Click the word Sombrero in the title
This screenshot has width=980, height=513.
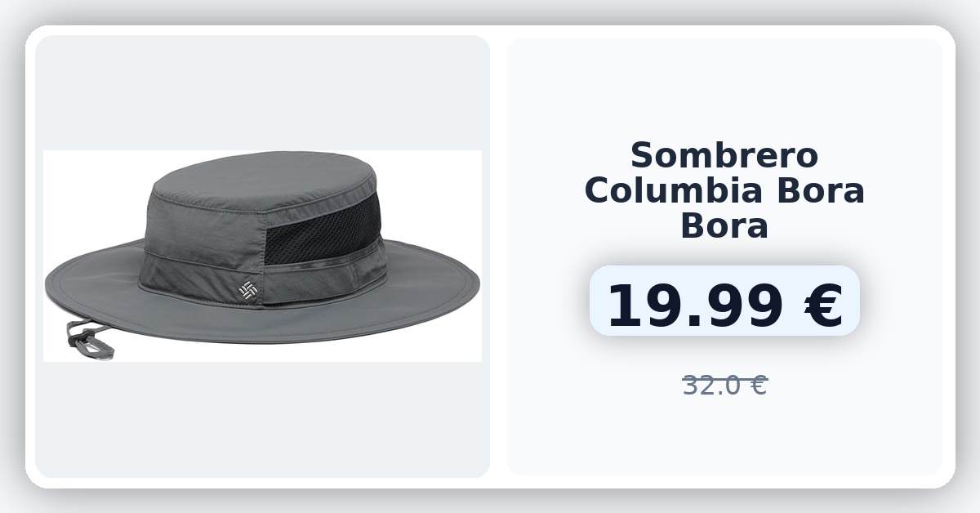724,155
